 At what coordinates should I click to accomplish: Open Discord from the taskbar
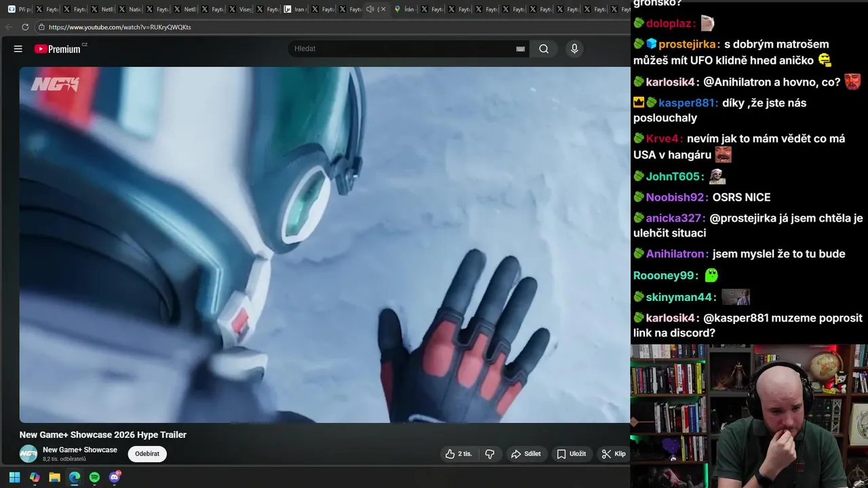tap(115, 477)
